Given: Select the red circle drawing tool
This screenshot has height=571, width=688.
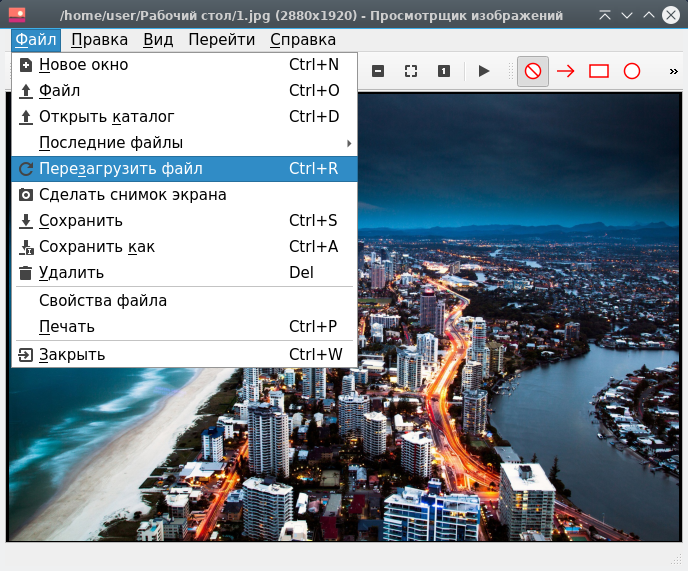Looking at the screenshot, I should pos(632,71).
